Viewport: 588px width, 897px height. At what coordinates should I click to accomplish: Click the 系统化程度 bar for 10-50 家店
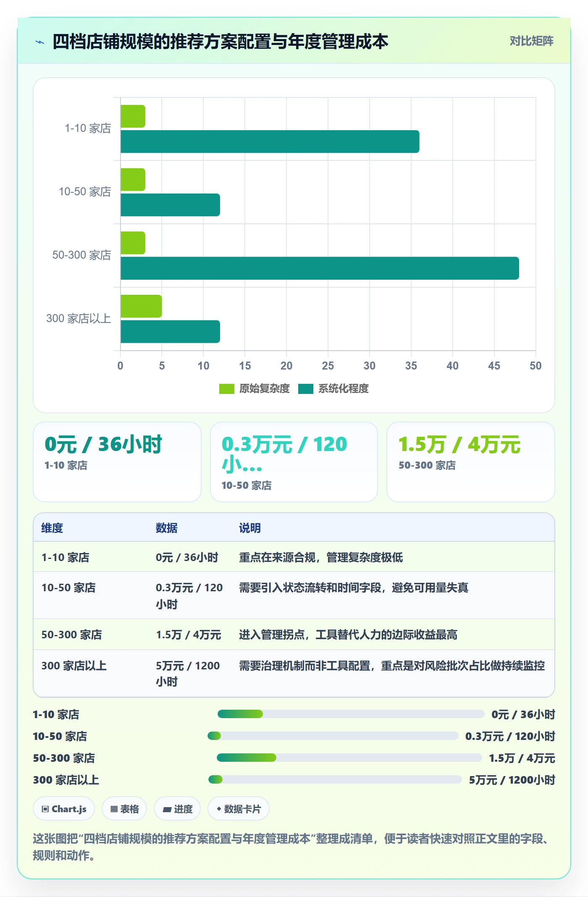[x=170, y=205]
